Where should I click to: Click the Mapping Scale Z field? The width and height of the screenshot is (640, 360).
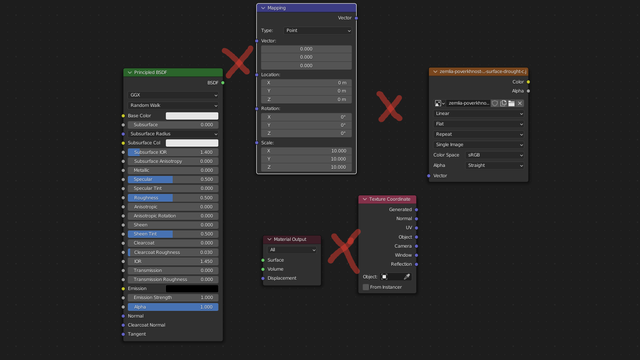point(306,167)
